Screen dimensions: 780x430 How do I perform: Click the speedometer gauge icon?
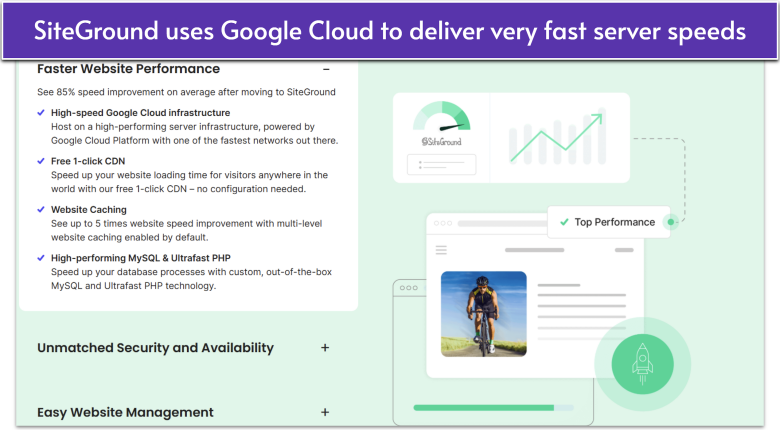pyautogui.click(x=442, y=116)
